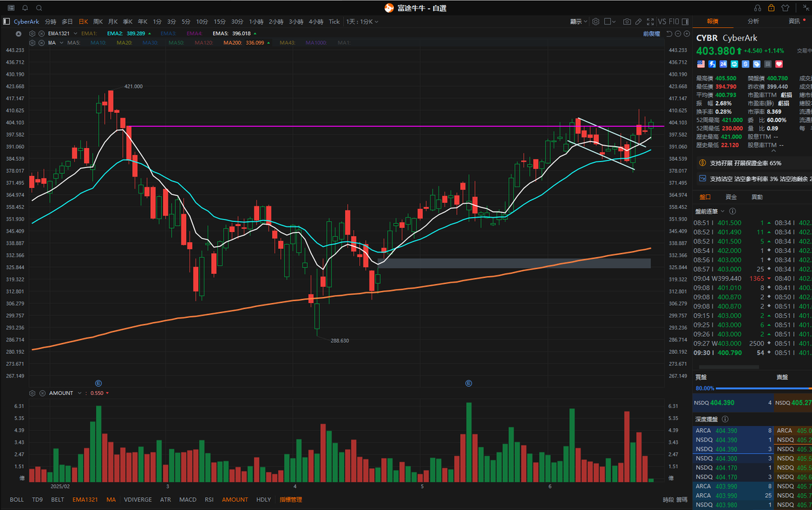Toggle right side panel icon

pos(685,22)
